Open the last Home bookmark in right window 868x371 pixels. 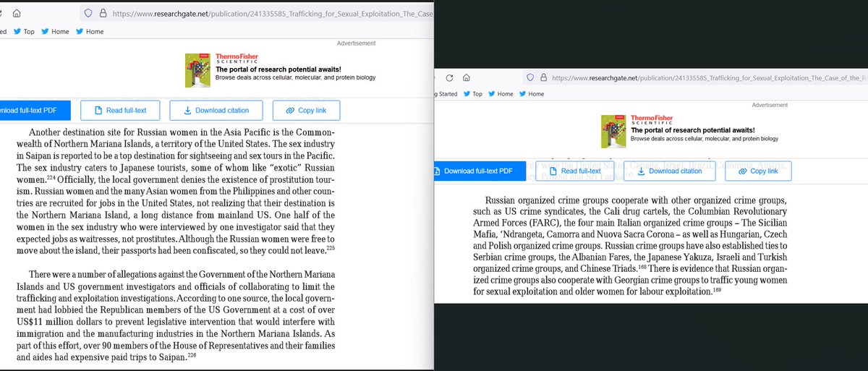click(532, 94)
